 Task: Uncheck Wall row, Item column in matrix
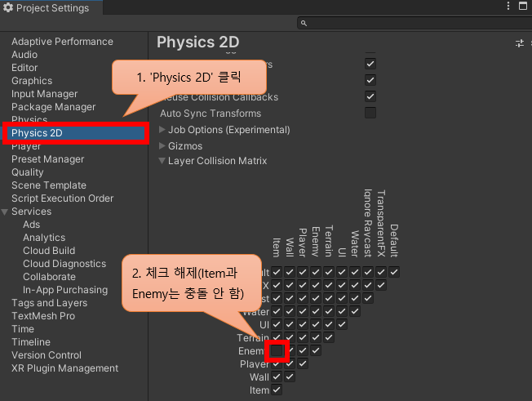[x=277, y=376]
